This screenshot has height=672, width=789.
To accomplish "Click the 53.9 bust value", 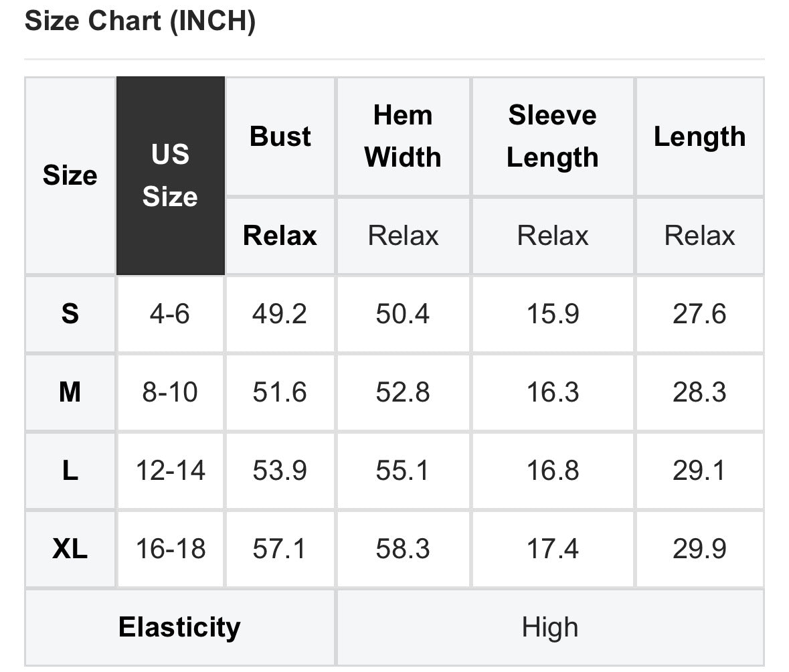I will click(x=280, y=471).
